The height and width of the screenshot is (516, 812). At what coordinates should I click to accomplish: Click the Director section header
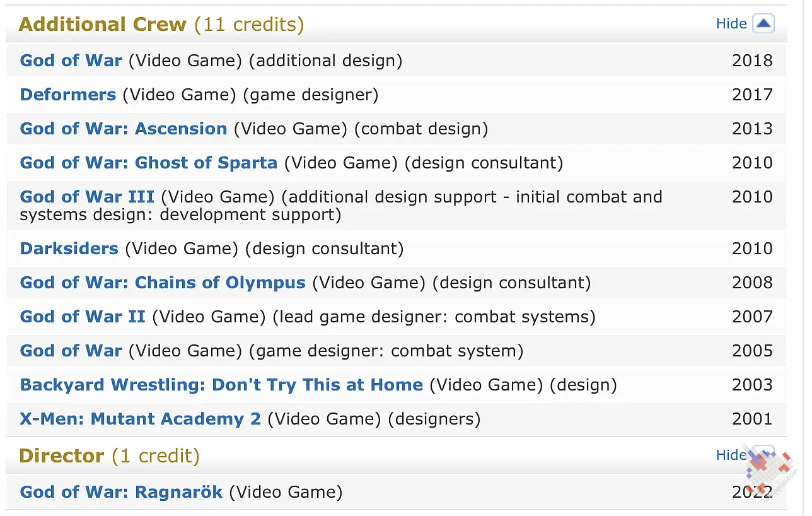[x=61, y=455]
